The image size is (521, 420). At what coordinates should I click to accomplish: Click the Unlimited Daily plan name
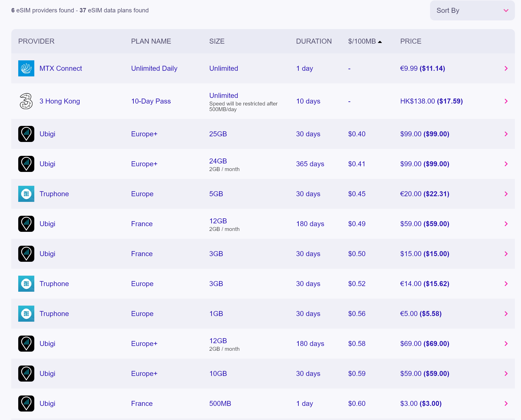154,68
